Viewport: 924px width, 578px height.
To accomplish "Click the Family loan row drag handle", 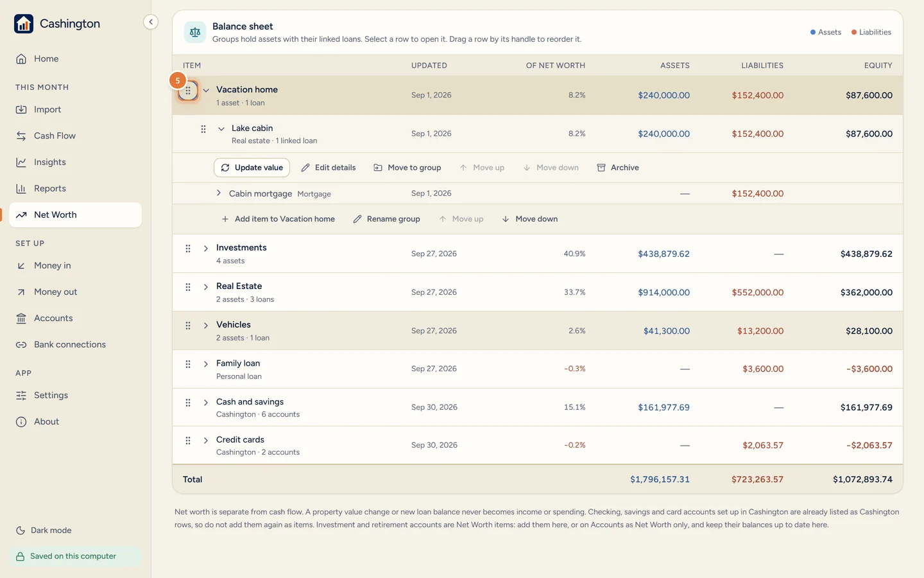I will 188,364.
